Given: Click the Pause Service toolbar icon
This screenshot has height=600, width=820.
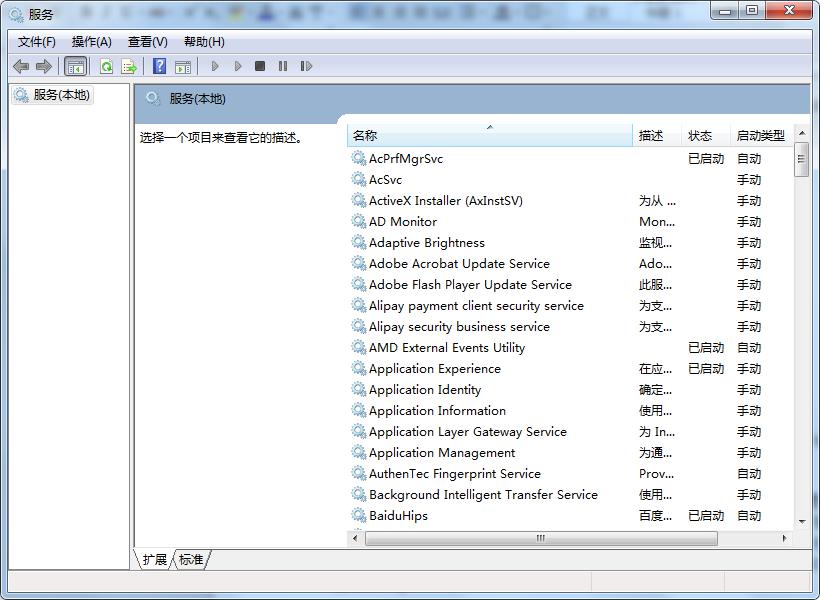Looking at the screenshot, I should [283, 66].
